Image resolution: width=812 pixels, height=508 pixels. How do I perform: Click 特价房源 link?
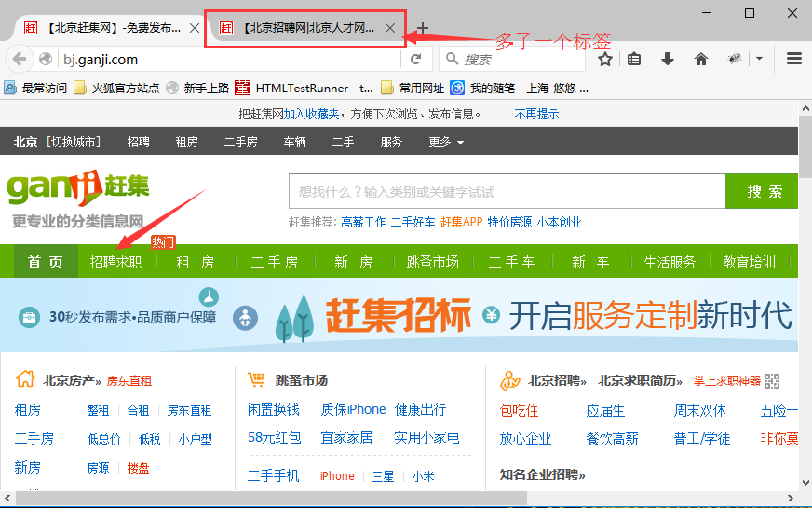(x=509, y=222)
